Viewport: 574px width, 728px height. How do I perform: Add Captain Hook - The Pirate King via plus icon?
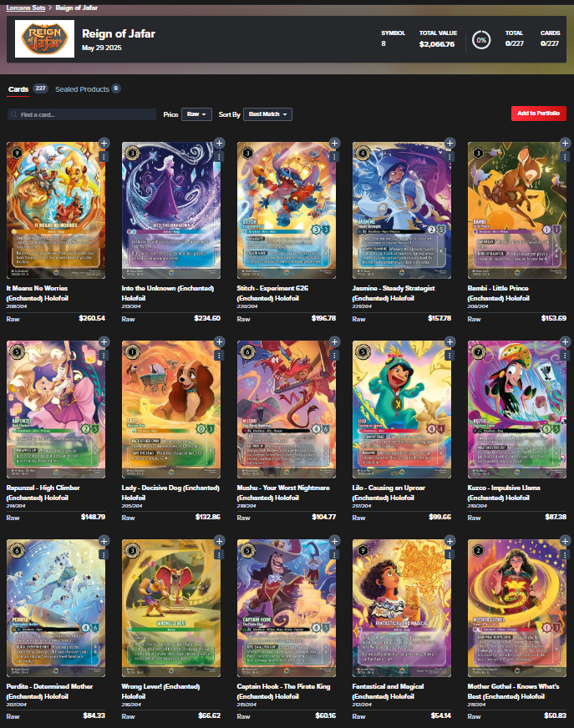pos(335,541)
